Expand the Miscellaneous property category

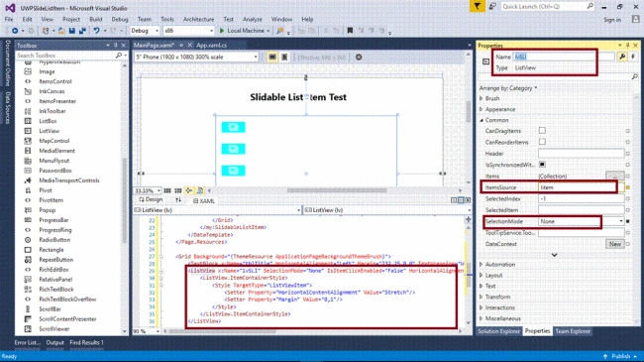coord(482,318)
